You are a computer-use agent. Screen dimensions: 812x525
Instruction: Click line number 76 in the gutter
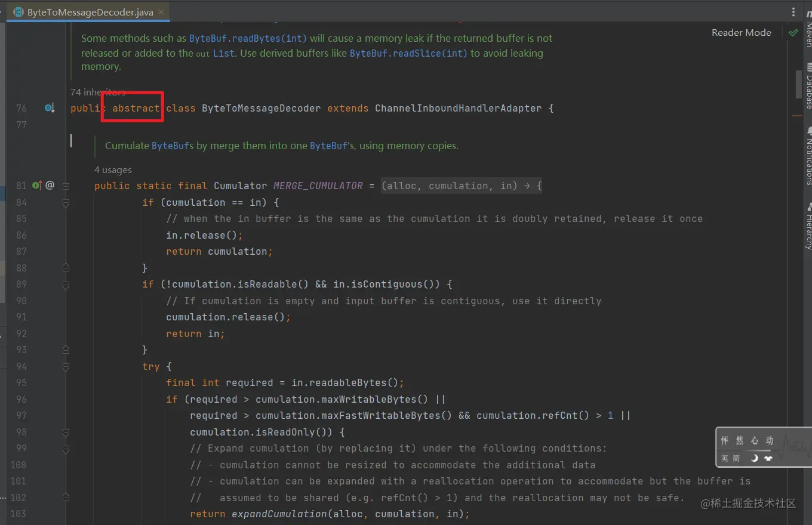21,109
